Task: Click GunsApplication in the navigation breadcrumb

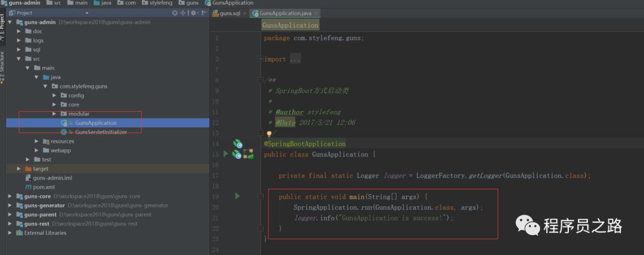Action: tap(233, 3)
